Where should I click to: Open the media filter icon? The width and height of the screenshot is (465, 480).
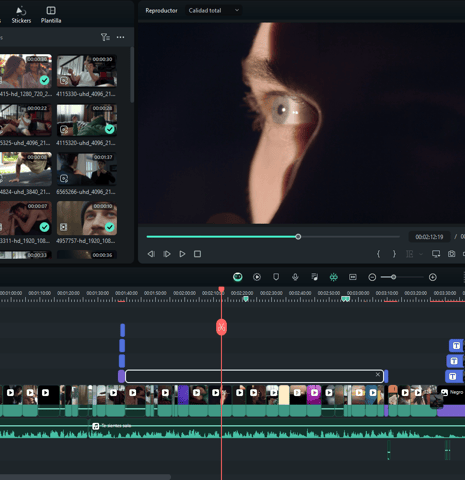point(105,37)
